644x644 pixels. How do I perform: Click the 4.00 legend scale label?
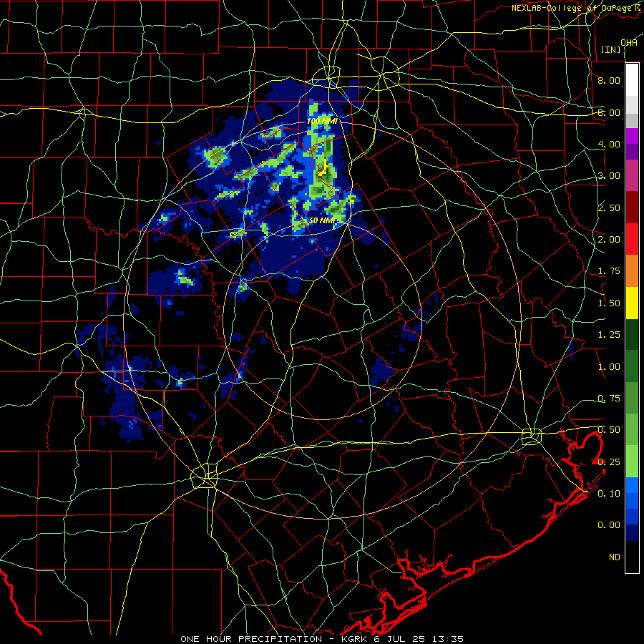pyautogui.click(x=609, y=144)
